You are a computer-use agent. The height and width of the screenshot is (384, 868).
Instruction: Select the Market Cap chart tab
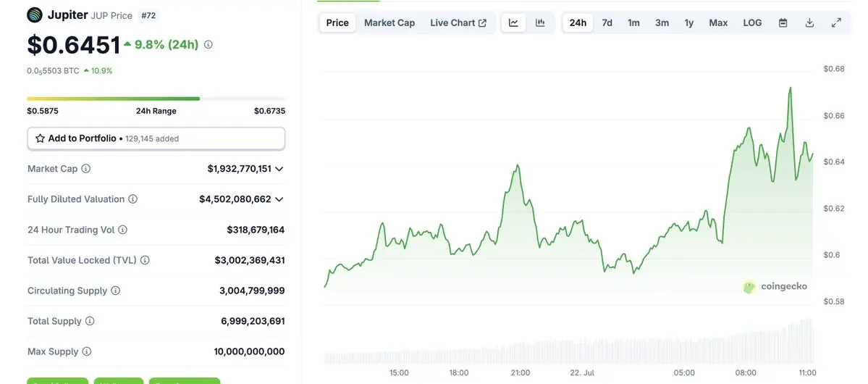[x=389, y=22]
